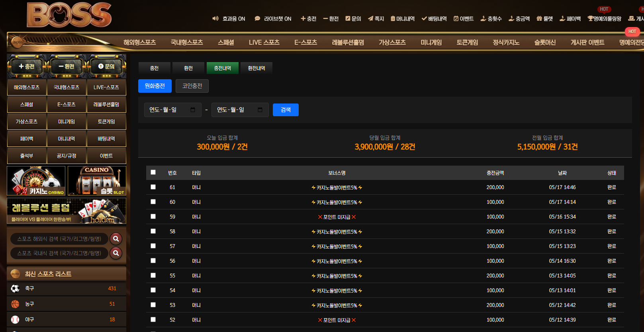Click the overseas sports search input field

pyautogui.click(x=59, y=239)
